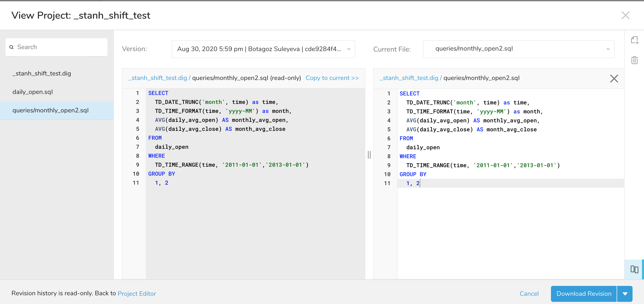Toggle the side-by-side compare view icon
The height and width of the screenshot is (304, 644).
(x=634, y=269)
